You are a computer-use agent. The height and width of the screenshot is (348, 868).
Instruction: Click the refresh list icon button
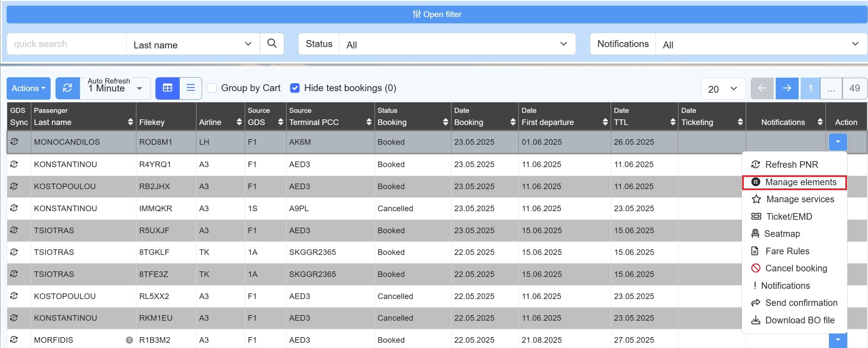click(x=68, y=88)
